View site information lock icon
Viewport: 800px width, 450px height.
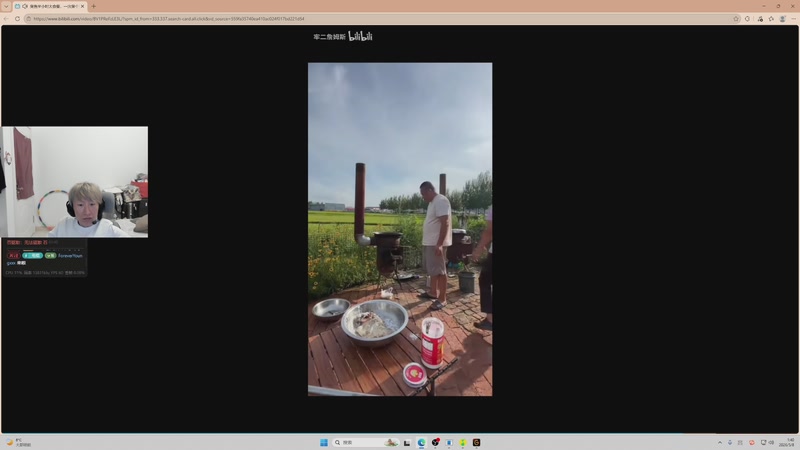point(29,19)
